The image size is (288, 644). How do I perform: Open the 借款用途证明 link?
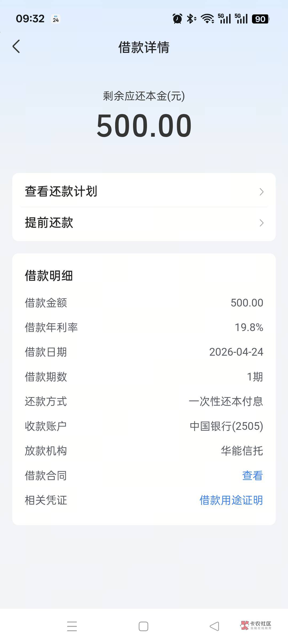pyautogui.click(x=231, y=500)
